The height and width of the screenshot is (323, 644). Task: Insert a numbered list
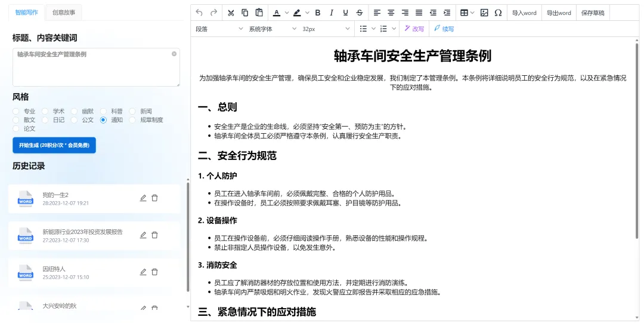tap(383, 29)
